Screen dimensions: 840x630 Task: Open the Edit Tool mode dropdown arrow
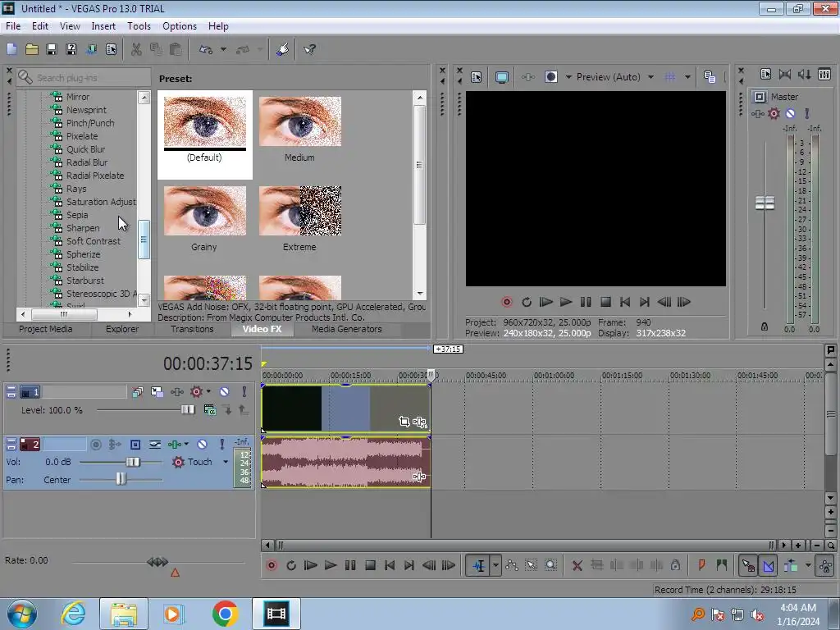pos(495,565)
